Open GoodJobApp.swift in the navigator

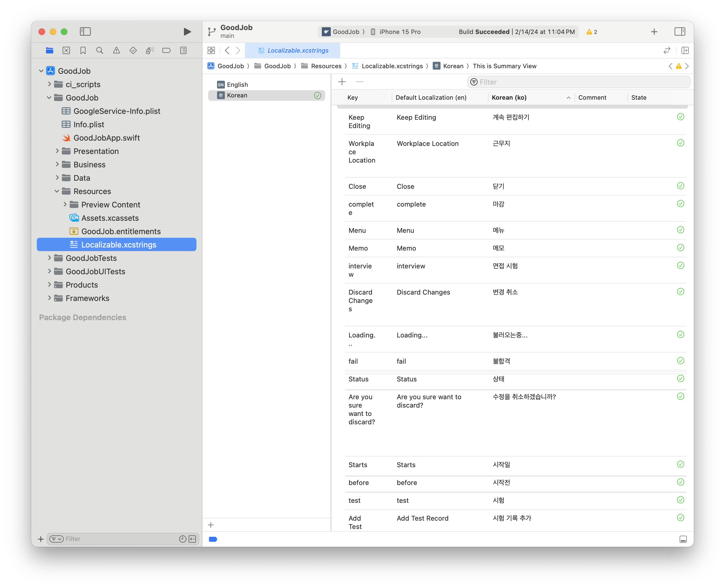coord(106,138)
